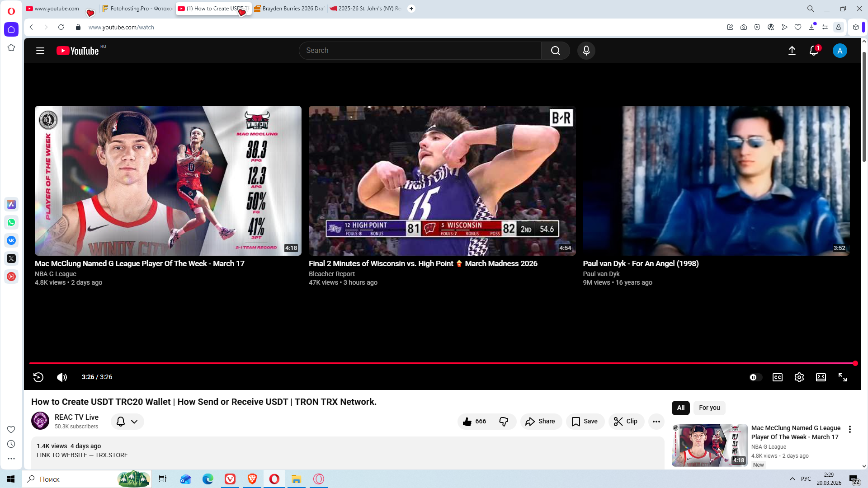Select the "For you" filter chip
868x488 pixels.
pos(709,408)
